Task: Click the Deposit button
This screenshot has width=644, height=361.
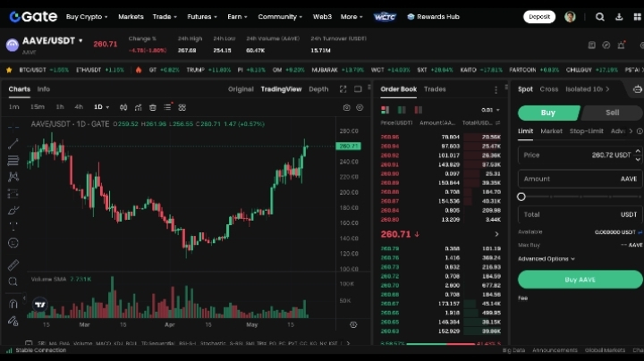Action: (x=538, y=17)
